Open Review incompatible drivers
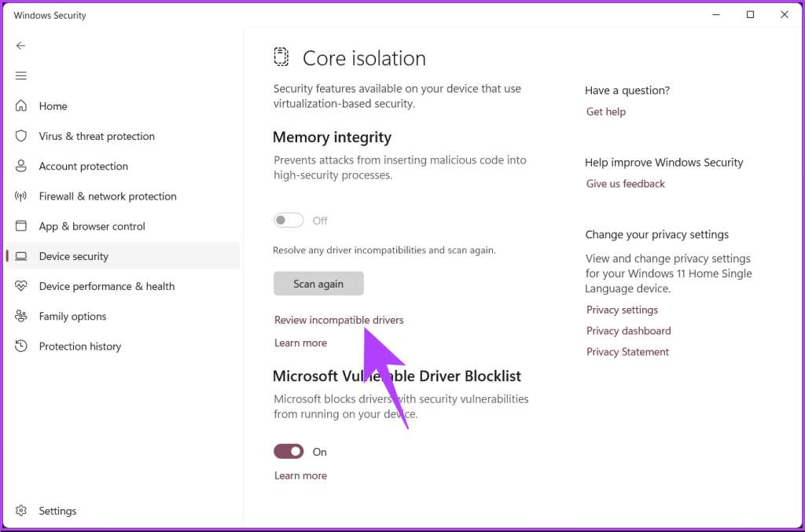 point(339,320)
